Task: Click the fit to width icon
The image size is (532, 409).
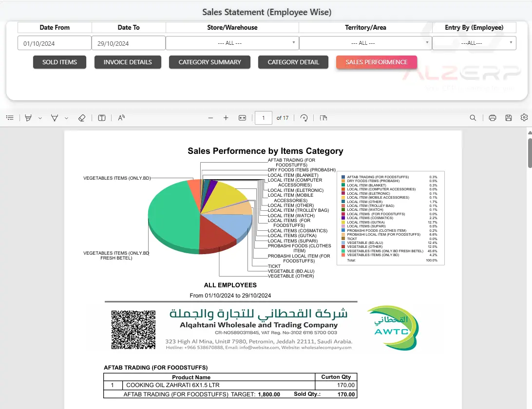Action: (x=242, y=118)
